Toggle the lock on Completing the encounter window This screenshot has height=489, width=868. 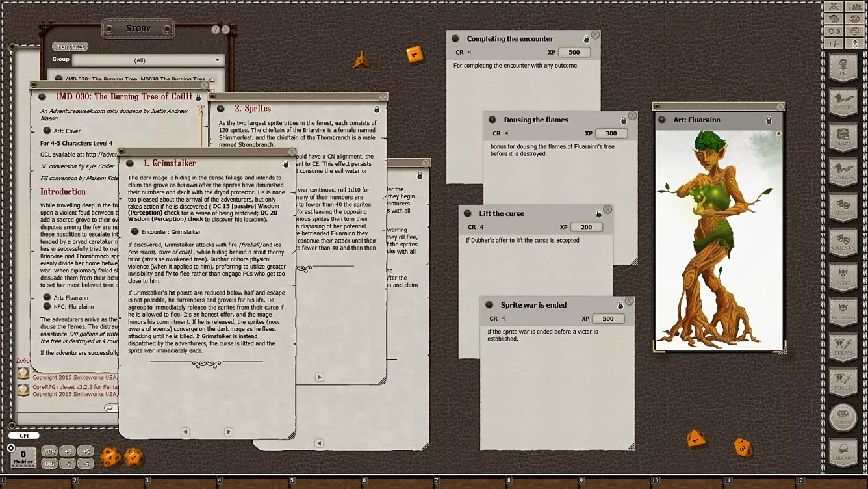tap(587, 39)
